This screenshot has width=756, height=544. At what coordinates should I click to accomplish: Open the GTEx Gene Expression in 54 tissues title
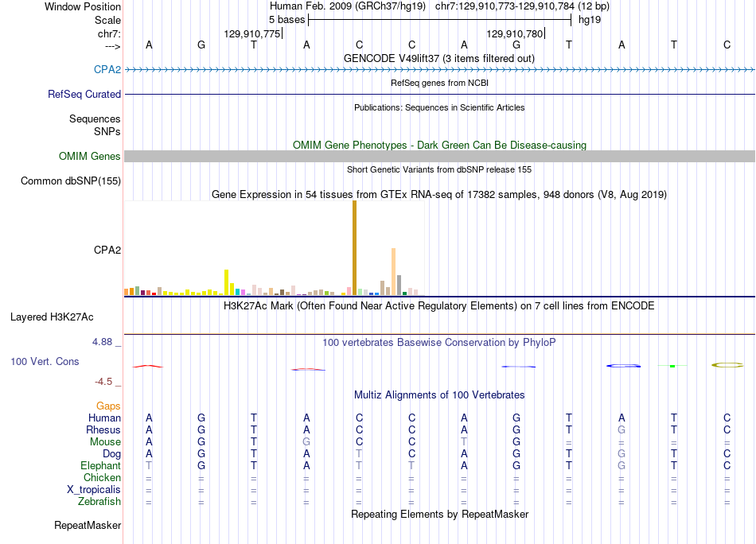click(439, 195)
